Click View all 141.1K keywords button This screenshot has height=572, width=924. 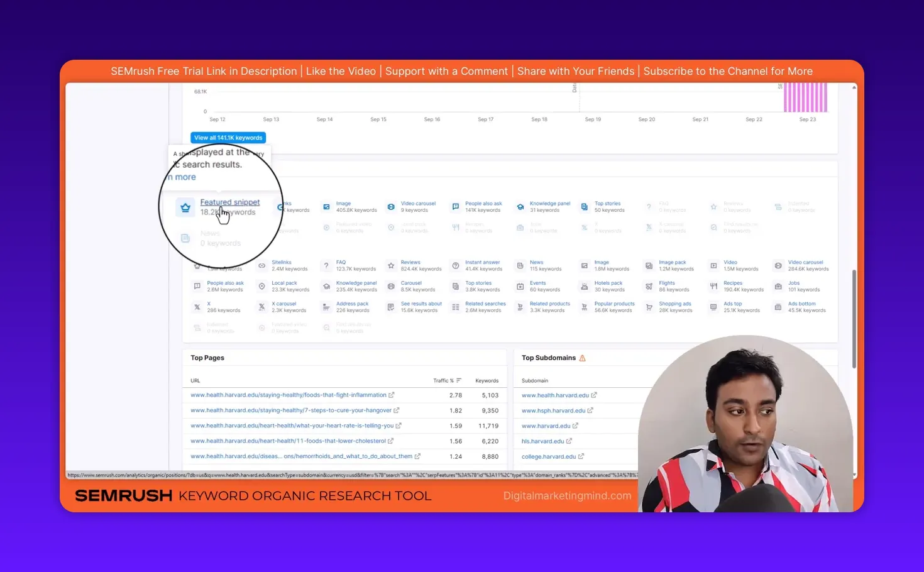[x=228, y=137]
